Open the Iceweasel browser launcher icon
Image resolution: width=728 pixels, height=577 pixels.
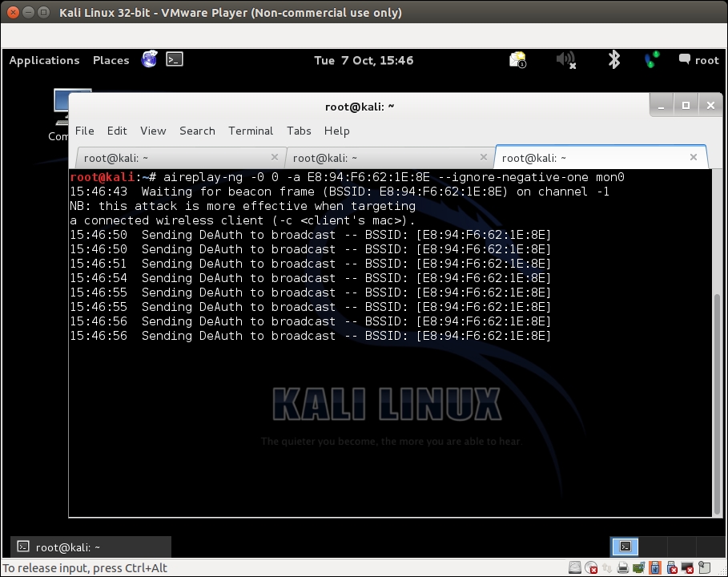tap(149, 59)
